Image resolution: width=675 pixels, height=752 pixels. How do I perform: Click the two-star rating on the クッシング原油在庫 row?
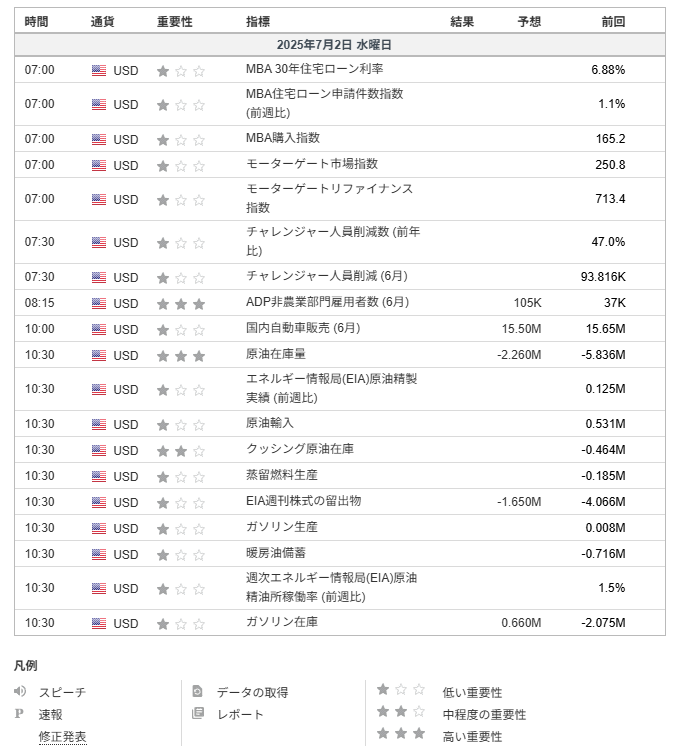[181, 451]
